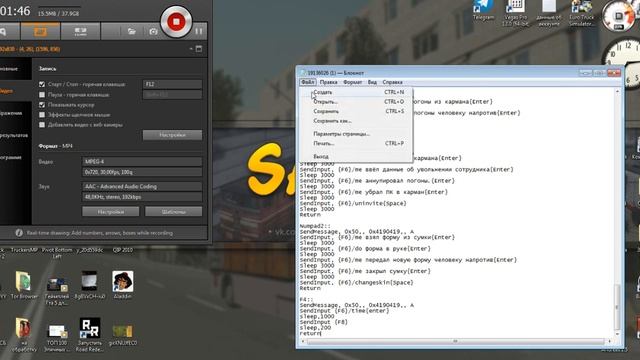Choose Открыть... in the File menu

tap(356, 102)
